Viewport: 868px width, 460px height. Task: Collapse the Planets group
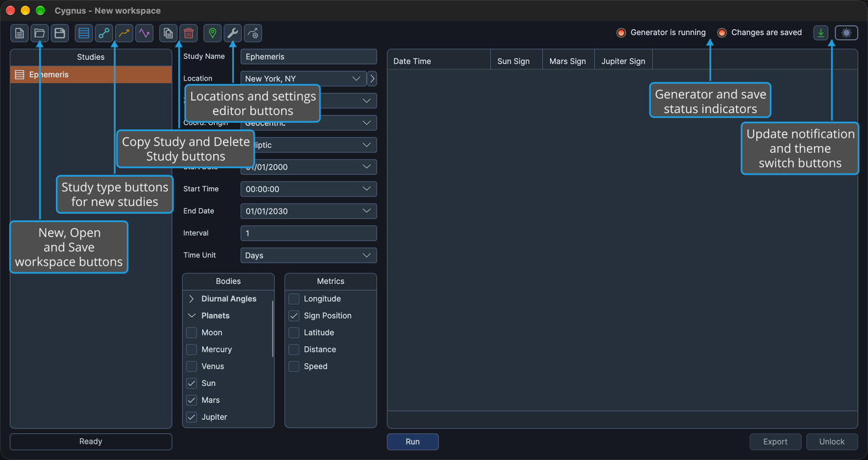[x=191, y=316]
